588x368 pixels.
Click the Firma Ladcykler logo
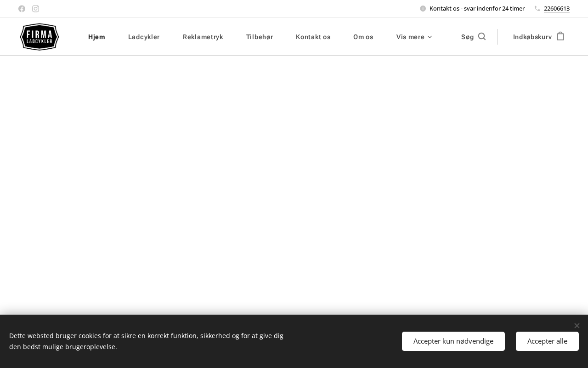coord(40,37)
